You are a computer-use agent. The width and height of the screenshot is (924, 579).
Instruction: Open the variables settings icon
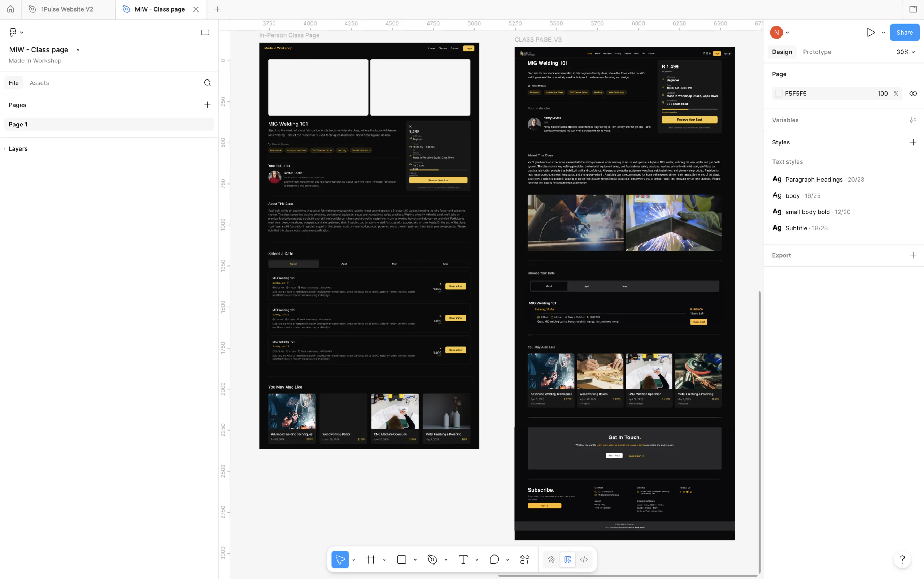(x=913, y=120)
